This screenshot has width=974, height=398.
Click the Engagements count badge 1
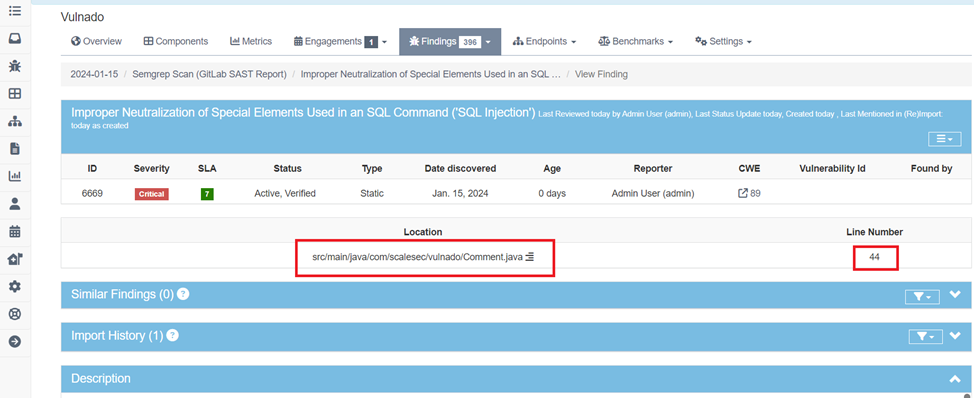click(x=371, y=42)
